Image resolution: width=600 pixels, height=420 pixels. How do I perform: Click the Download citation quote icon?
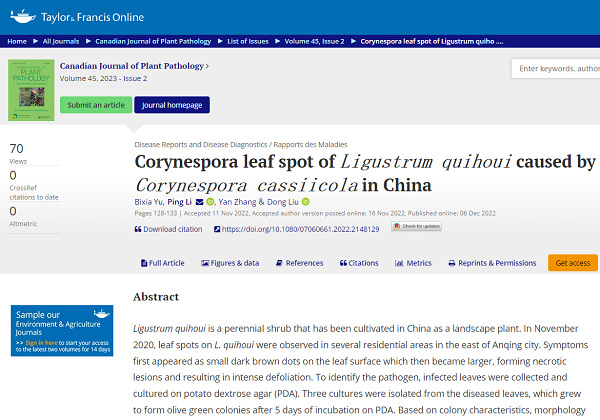pyautogui.click(x=138, y=229)
